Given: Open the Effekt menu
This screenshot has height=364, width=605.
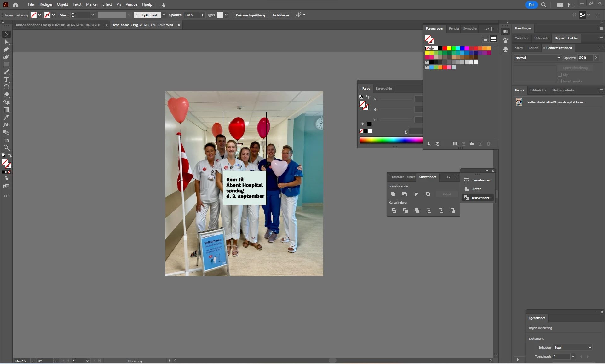Looking at the screenshot, I should [x=107, y=4].
